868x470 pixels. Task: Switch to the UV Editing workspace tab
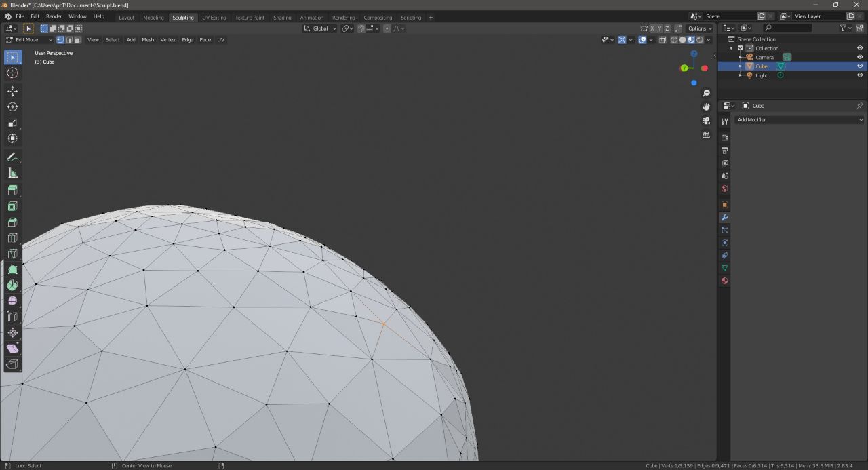(x=214, y=17)
